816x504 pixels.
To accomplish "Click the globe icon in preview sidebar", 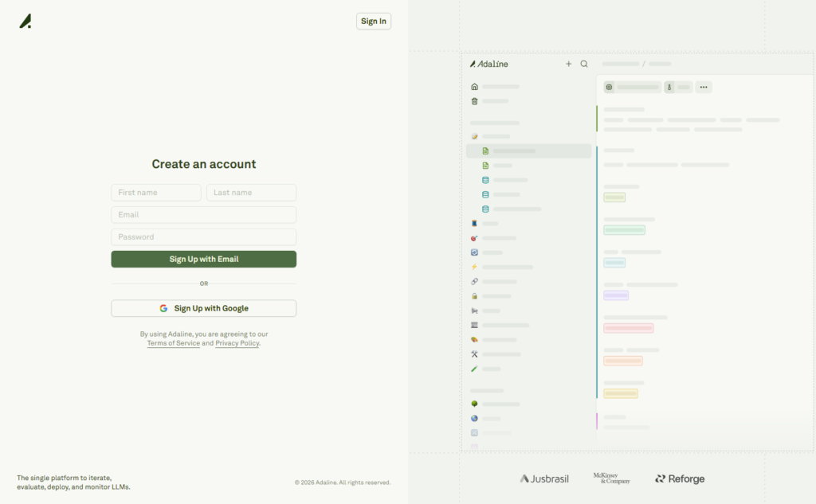I will pos(475,418).
